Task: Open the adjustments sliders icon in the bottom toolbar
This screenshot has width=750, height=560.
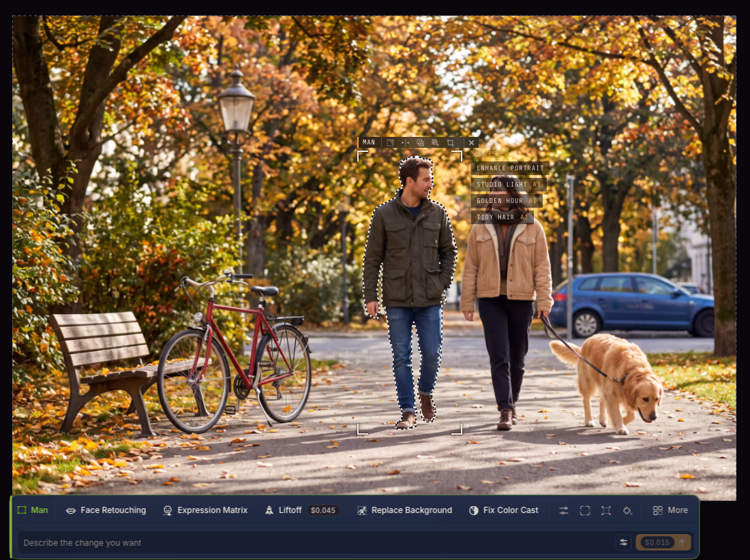Action: tap(564, 510)
